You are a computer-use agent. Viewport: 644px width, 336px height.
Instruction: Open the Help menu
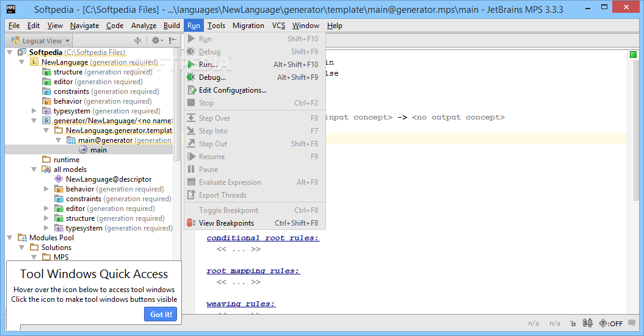coord(335,26)
